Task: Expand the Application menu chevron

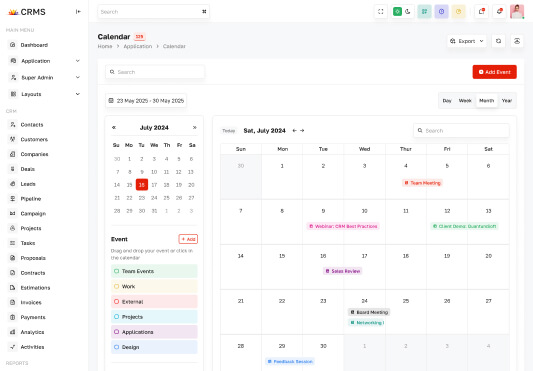Action: [x=78, y=61]
